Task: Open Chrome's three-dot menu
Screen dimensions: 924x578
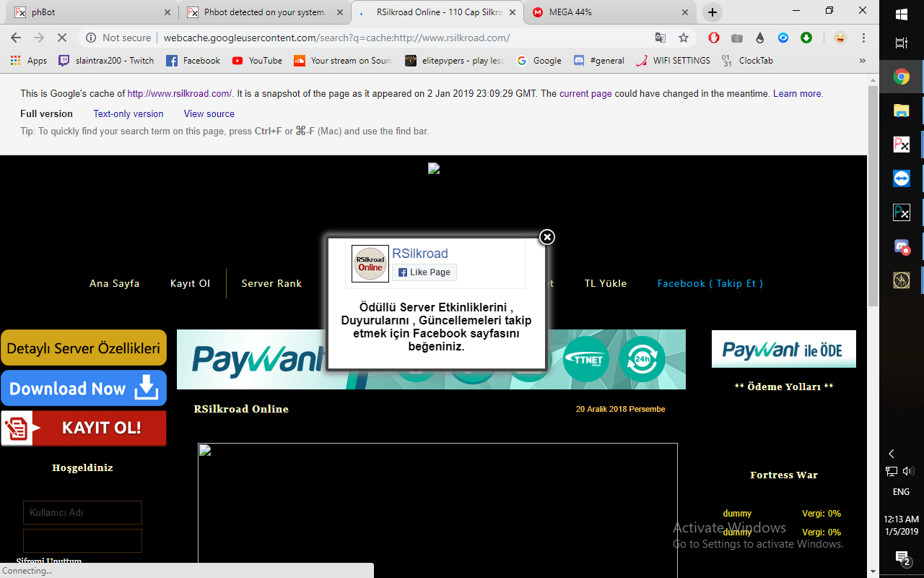Action: pos(863,38)
